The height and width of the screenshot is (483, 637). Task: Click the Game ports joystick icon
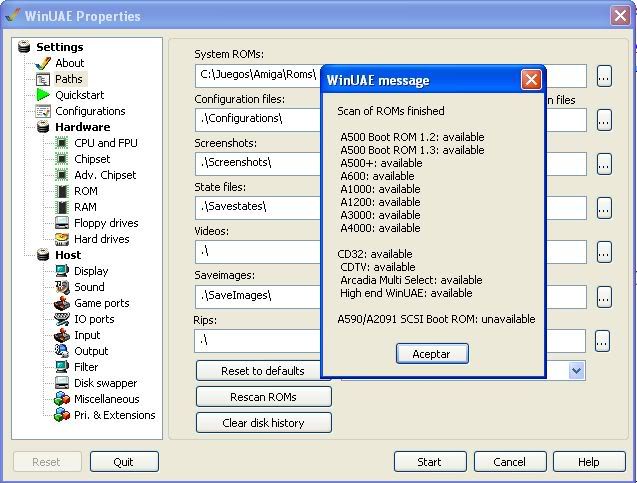point(62,303)
